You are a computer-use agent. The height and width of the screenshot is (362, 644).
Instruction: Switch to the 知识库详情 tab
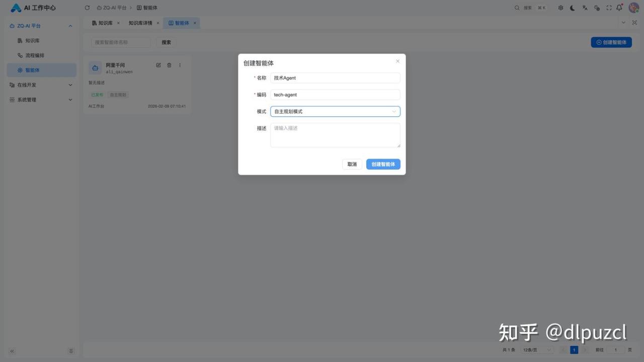coord(140,23)
